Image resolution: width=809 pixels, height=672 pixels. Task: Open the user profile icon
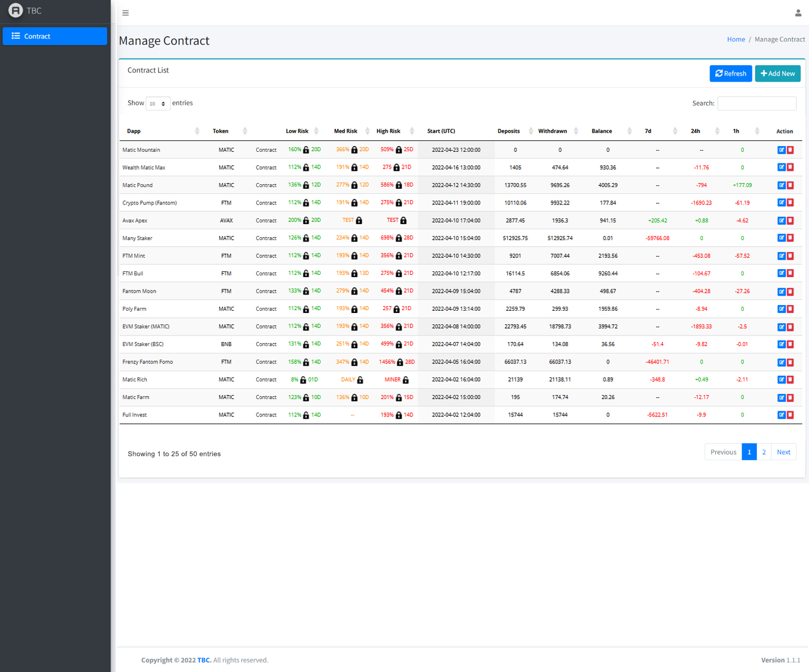click(798, 13)
